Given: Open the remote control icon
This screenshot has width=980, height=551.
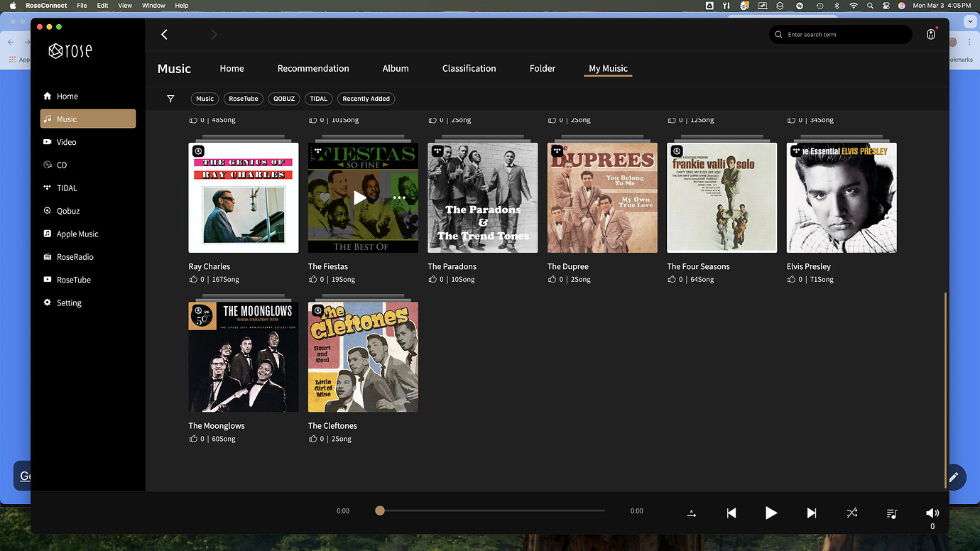Looking at the screenshot, I should (x=931, y=34).
